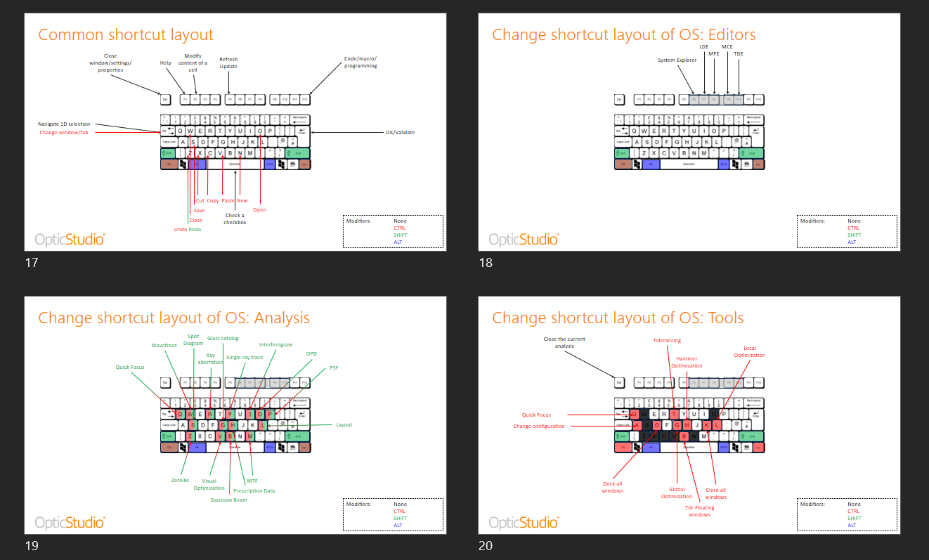Viewport: 929px width, 560px height.
Task: Click 'Dock all windows' label on slide 20
Action: [x=612, y=487]
